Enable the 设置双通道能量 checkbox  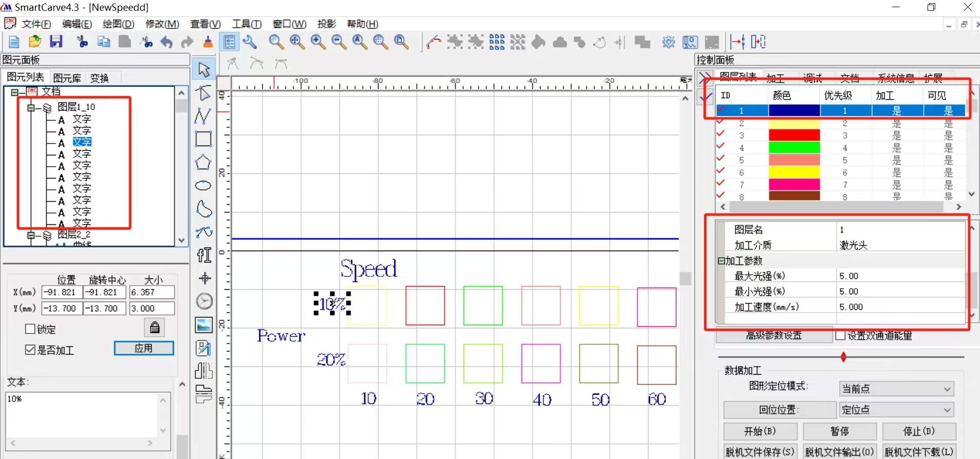coord(841,336)
